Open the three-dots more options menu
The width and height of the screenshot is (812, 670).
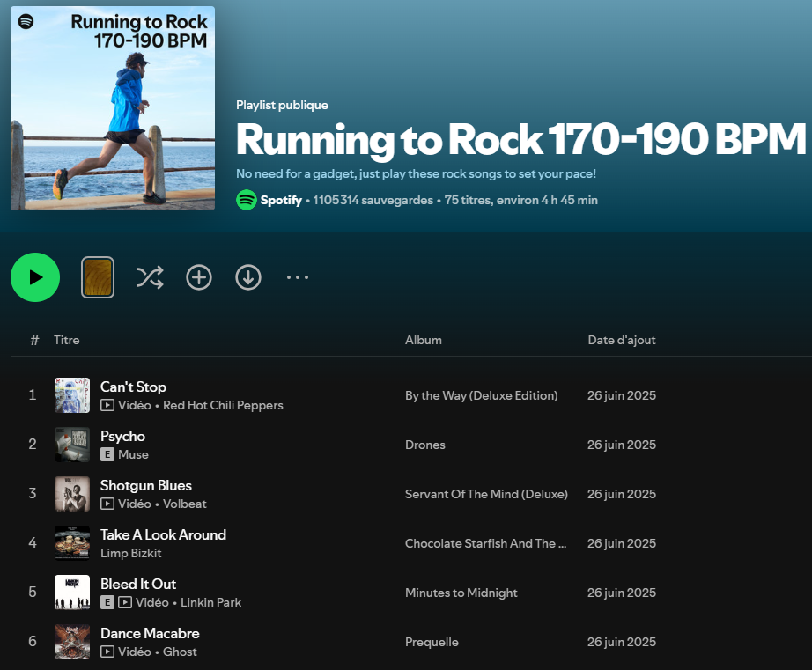click(298, 278)
